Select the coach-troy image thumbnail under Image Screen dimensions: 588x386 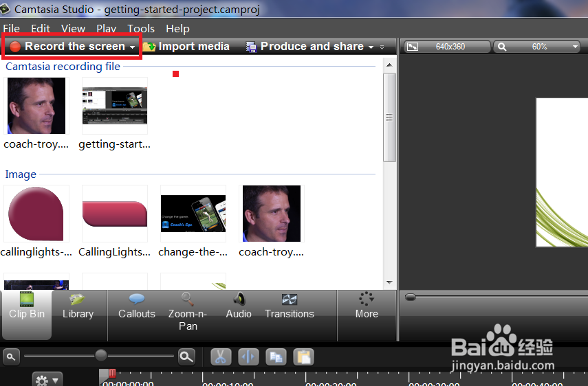click(x=272, y=214)
